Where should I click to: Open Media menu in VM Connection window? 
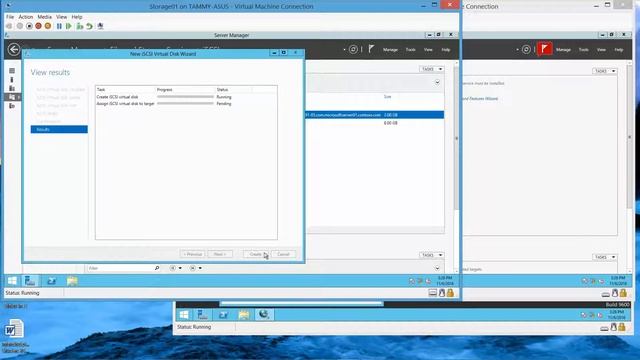point(44,17)
